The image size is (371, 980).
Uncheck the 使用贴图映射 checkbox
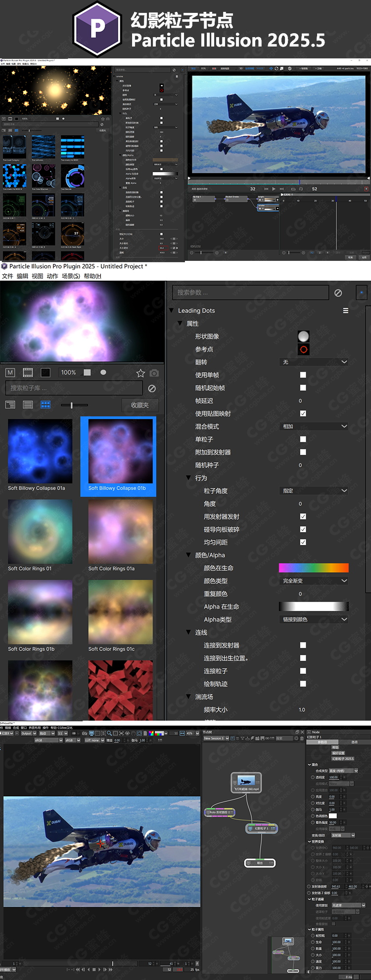pyautogui.click(x=303, y=414)
